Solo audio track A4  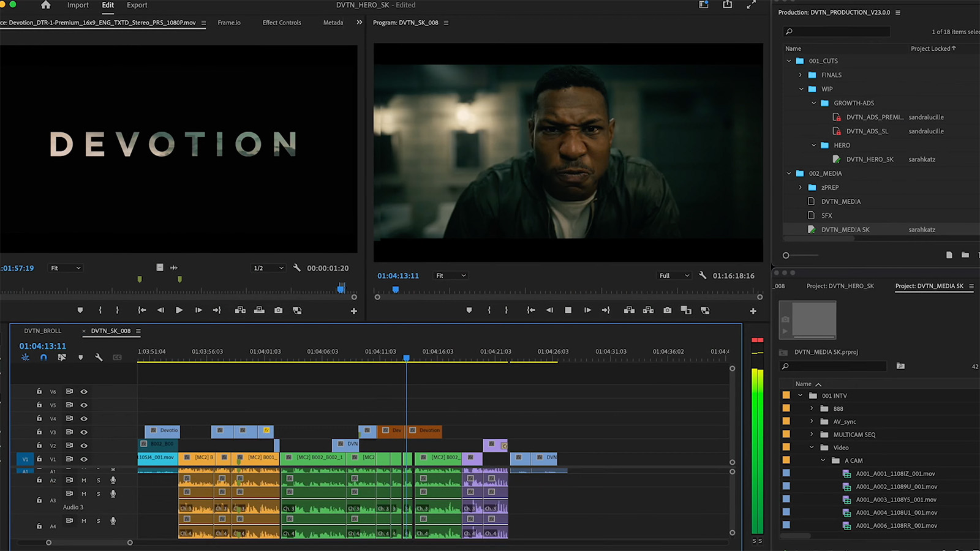(x=98, y=520)
